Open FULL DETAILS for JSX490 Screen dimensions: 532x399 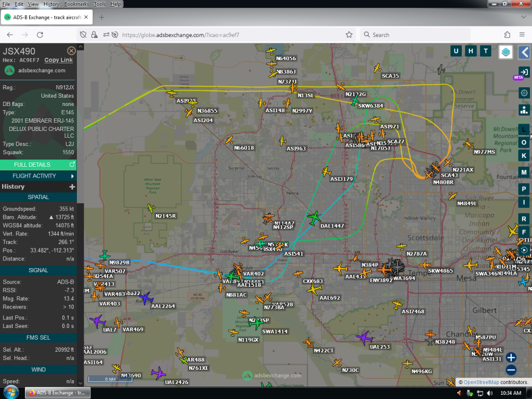point(38,165)
